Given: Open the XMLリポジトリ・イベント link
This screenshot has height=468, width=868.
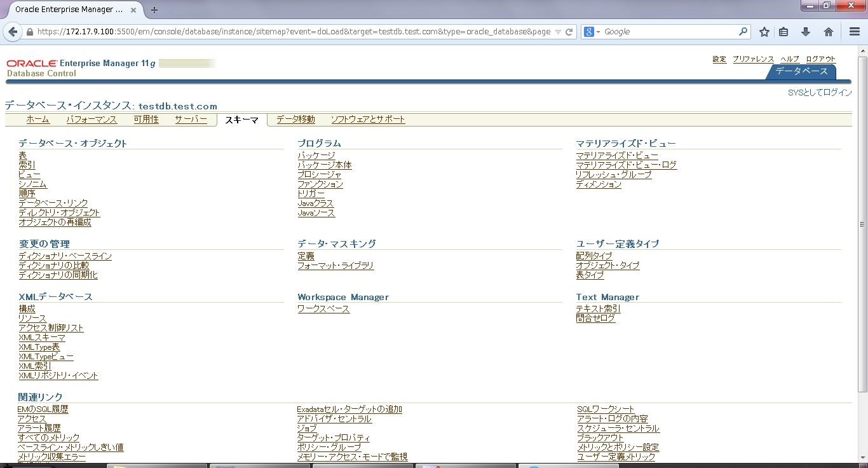Looking at the screenshot, I should [58, 376].
